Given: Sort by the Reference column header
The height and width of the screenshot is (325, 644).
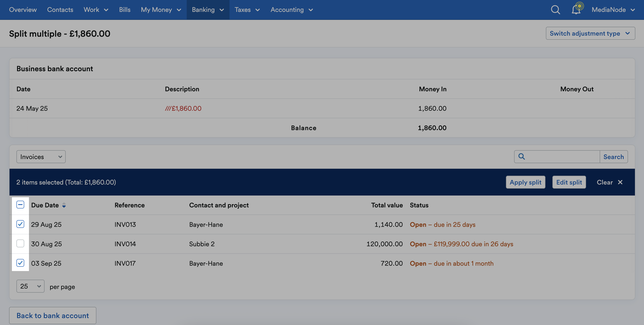Looking at the screenshot, I should 129,205.
